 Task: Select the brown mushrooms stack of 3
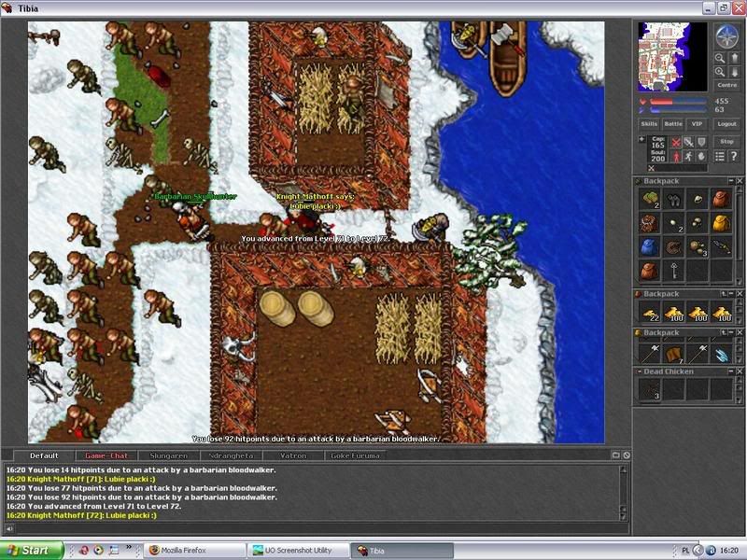click(698, 246)
